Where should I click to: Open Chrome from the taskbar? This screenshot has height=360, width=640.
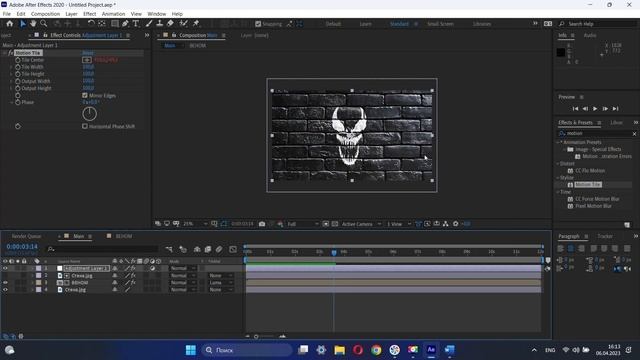376,350
